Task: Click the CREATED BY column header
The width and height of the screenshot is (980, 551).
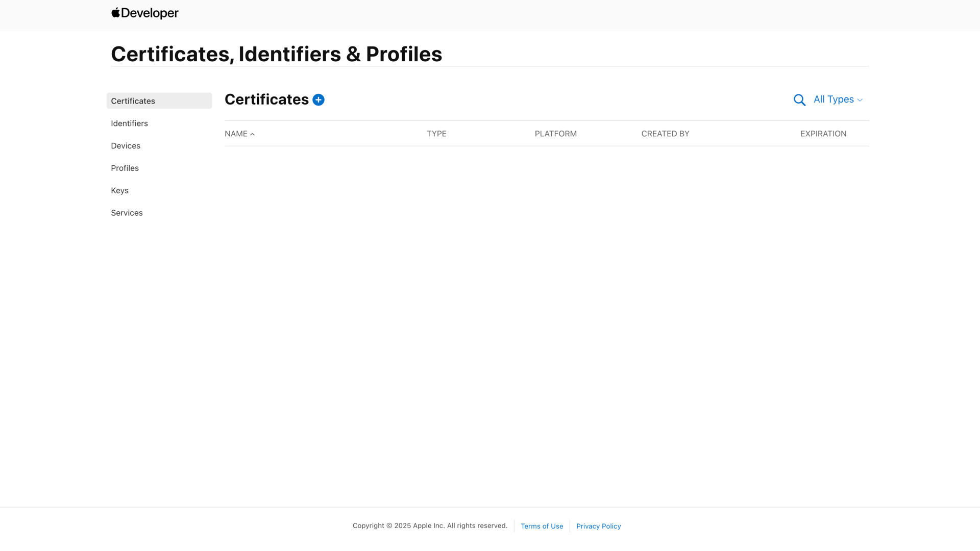Action: pos(665,134)
